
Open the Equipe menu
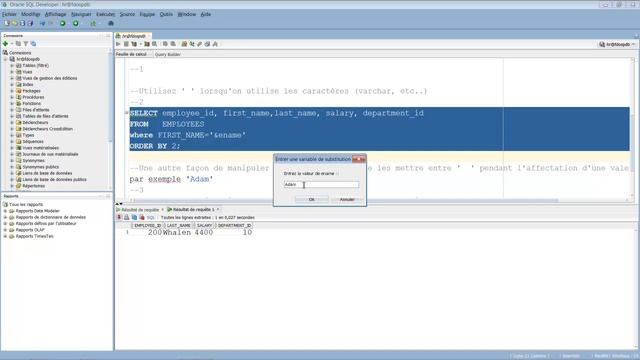pyautogui.click(x=147, y=14)
